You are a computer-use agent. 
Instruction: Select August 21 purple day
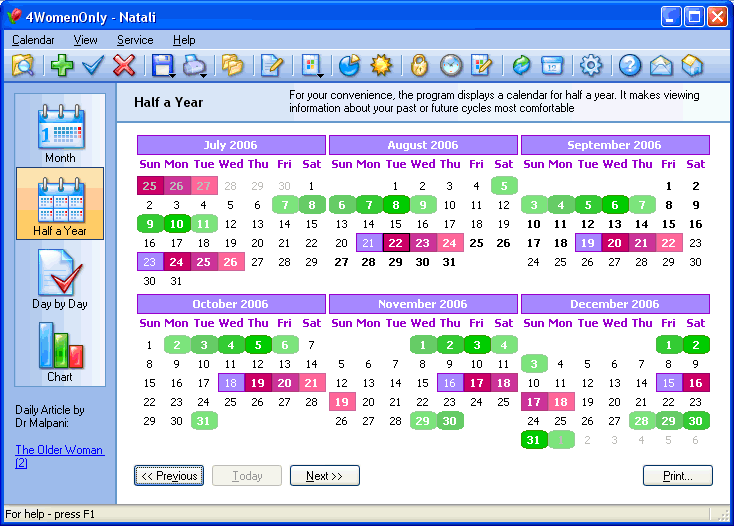[369, 243]
